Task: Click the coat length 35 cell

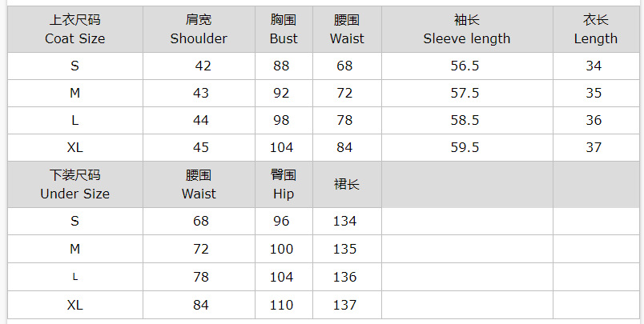Action: click(x=594, y=93)
